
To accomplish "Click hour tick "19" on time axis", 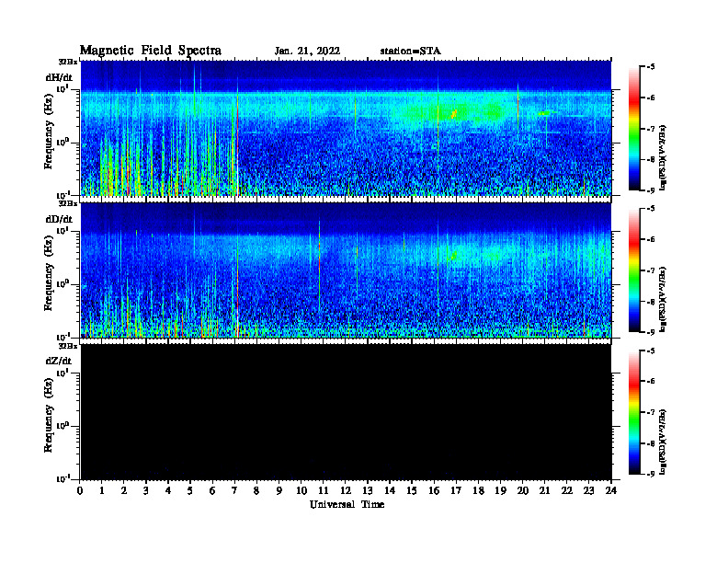I will click(x=500, y=491).
